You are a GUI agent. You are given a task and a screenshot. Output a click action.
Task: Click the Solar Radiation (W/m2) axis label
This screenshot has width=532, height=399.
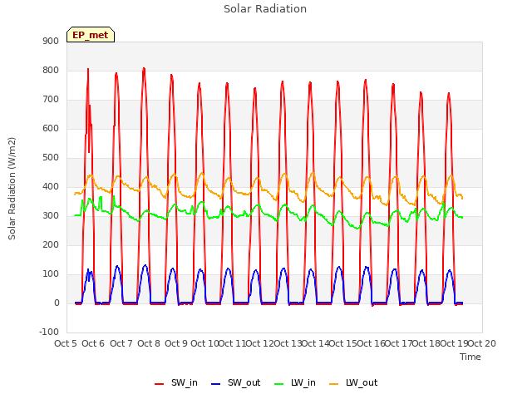[x=12, y=189]
